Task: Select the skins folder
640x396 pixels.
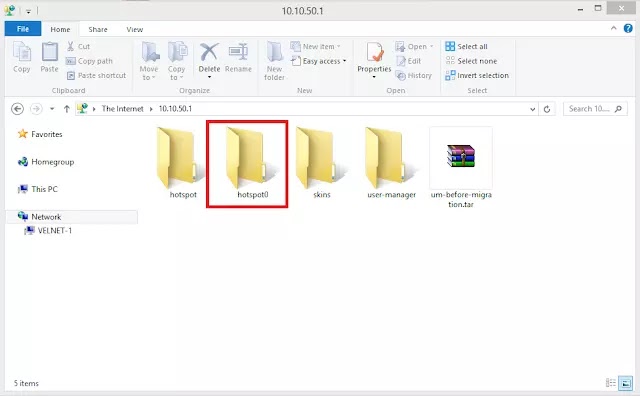Action: tap(322, 163)
